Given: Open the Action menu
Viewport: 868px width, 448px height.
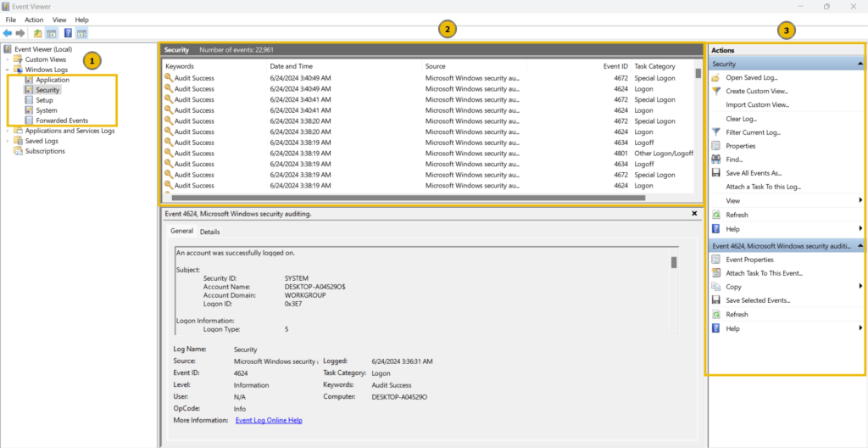Looking at the screenshot, I should (34, 20).
